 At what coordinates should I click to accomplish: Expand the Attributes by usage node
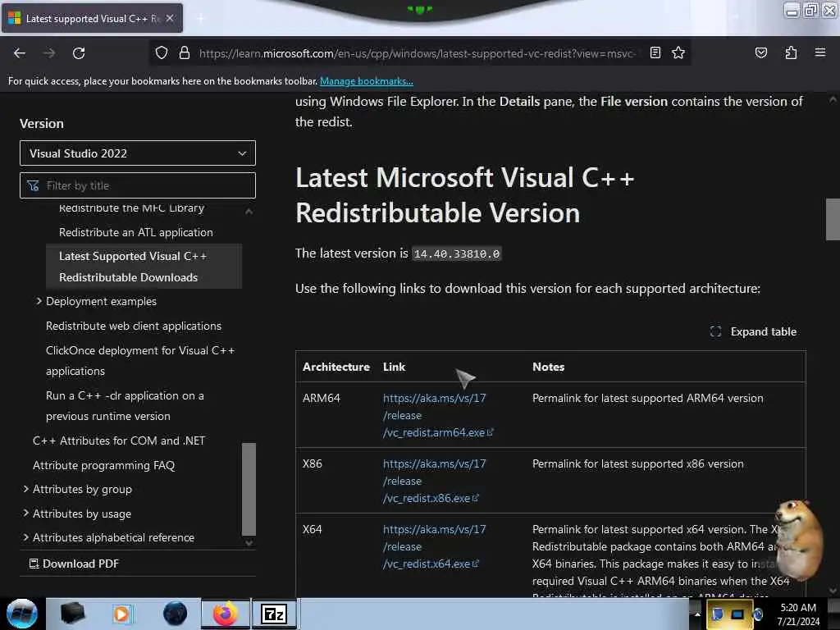25,514
